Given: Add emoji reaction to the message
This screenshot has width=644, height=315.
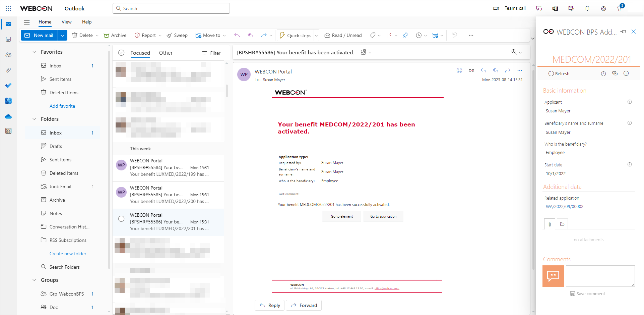Looking at the screenshot, I should coord(459,70).
